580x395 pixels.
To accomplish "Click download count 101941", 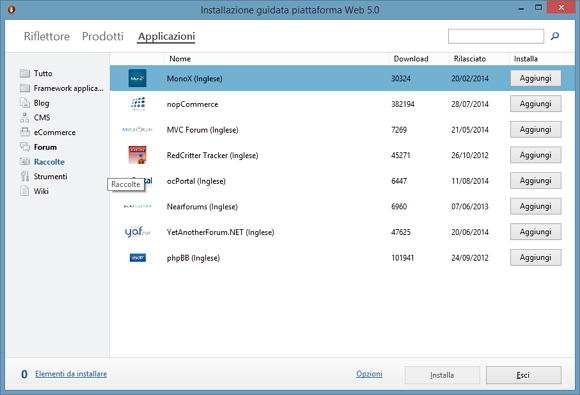I will (x=402, y=258).
